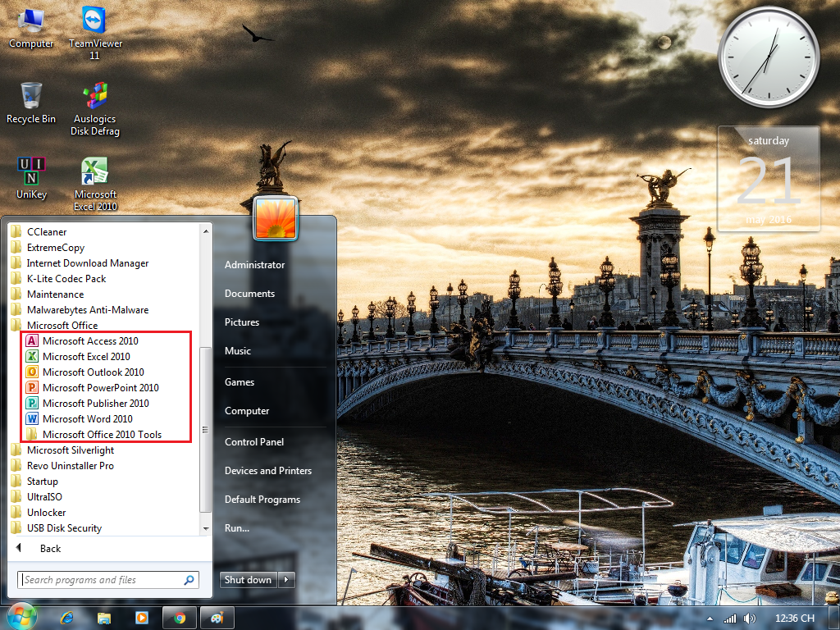Screen dimensions: 840x630
Task: Click the Shut down button
Action: (248, 580)
